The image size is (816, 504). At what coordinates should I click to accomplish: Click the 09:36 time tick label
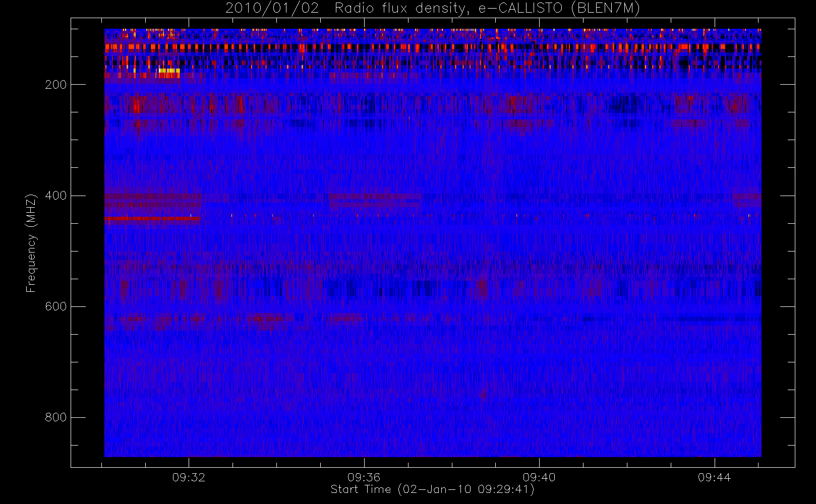pos(364,477)
